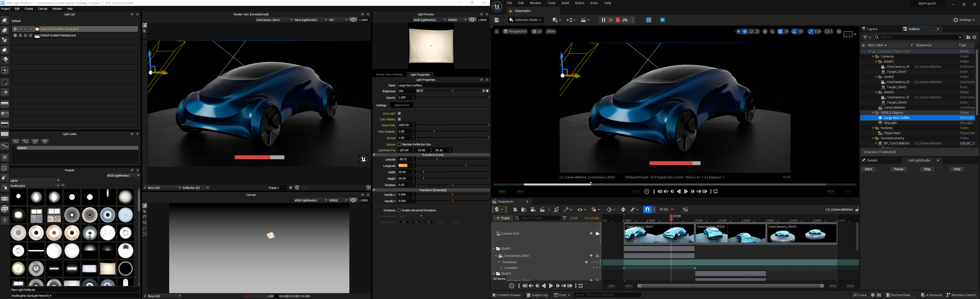Open HDR Light Studio Create menu
The width and height of the screenshot is (980, 299).
tap(29, 9)
